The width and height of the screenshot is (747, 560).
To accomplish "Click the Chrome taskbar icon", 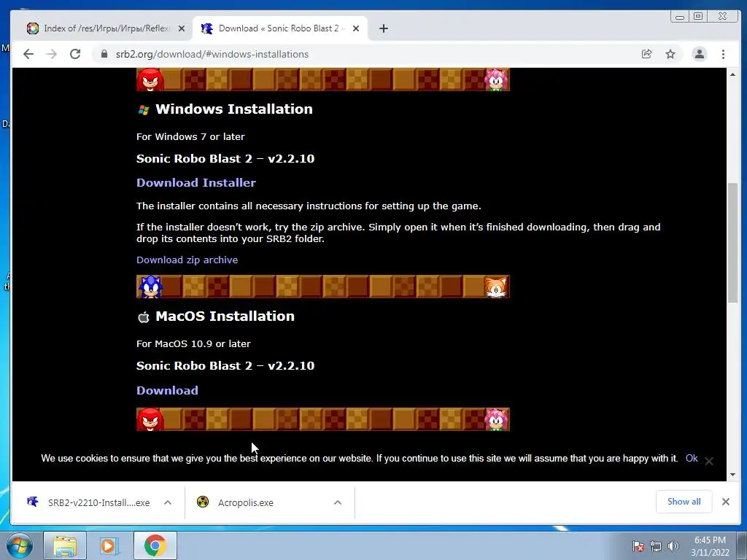I will 155,545.
